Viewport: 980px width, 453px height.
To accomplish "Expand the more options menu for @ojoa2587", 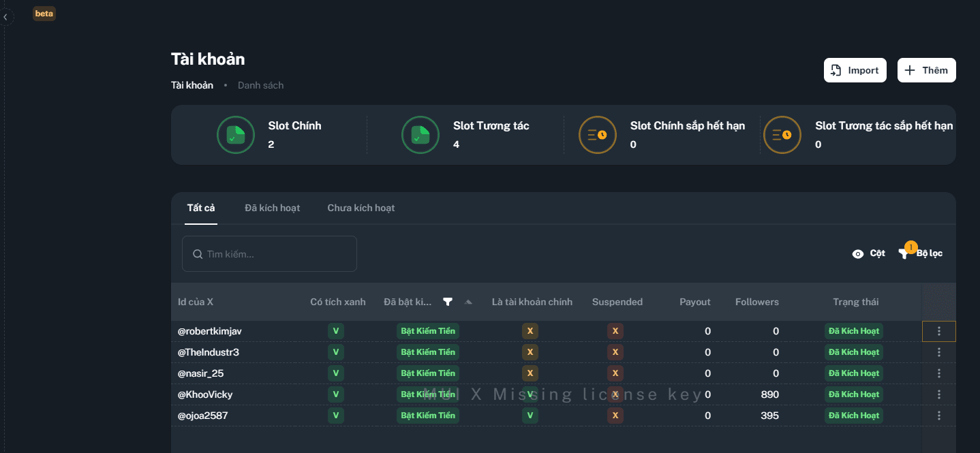I will [938, 416].
